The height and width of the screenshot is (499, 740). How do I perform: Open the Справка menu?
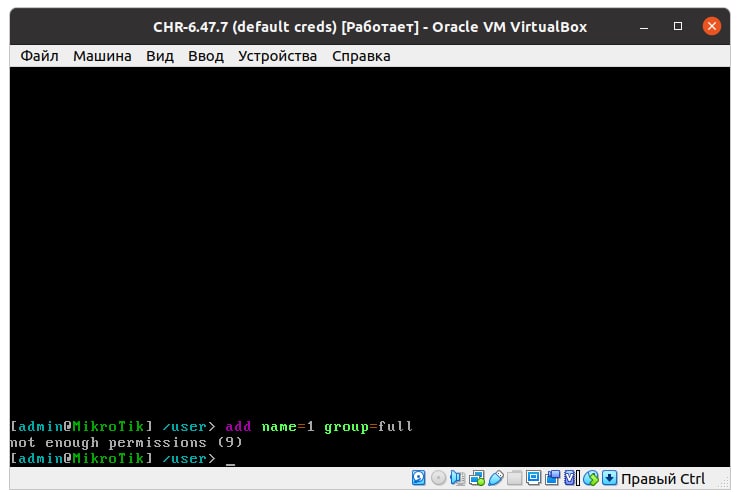pos(361,56)
